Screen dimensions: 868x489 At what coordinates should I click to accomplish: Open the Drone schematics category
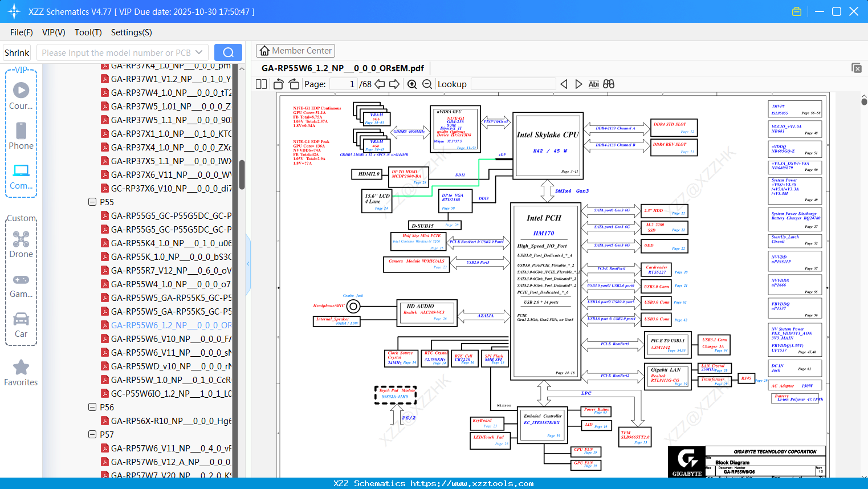[x=21, y=244]
